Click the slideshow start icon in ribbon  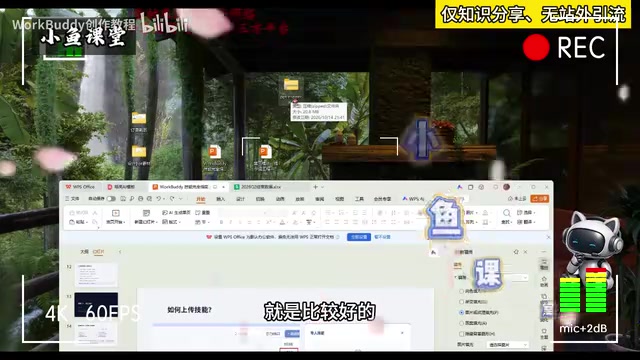116,213
